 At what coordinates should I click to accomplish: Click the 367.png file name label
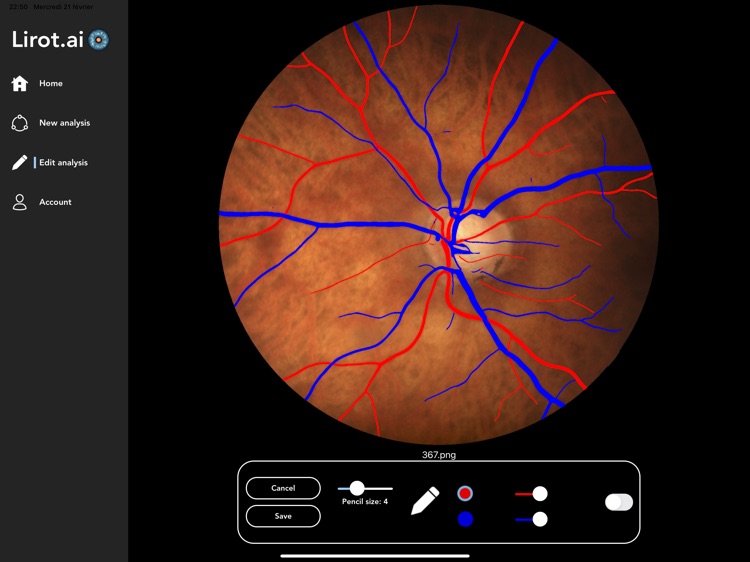pyautogui.click(x=439, y=455)
